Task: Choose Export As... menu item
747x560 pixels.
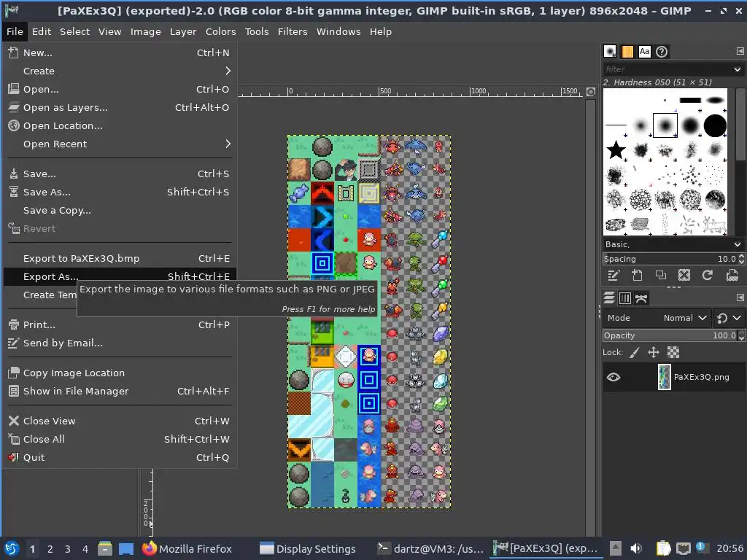Action: coord(119,276)
